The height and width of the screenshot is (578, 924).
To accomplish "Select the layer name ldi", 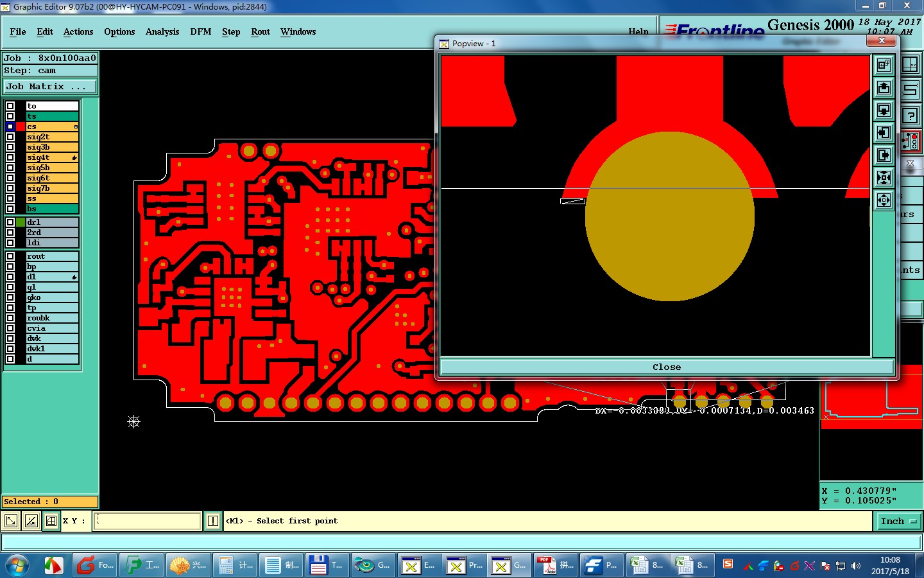I will [x=52, y=243].
